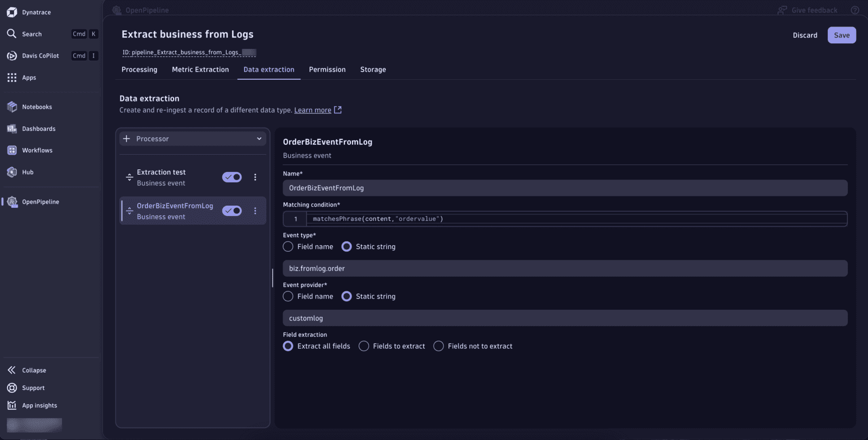Expand the Processor dropdown
The height and width of the screenshot is (440, 868).
tap(193, 139)
